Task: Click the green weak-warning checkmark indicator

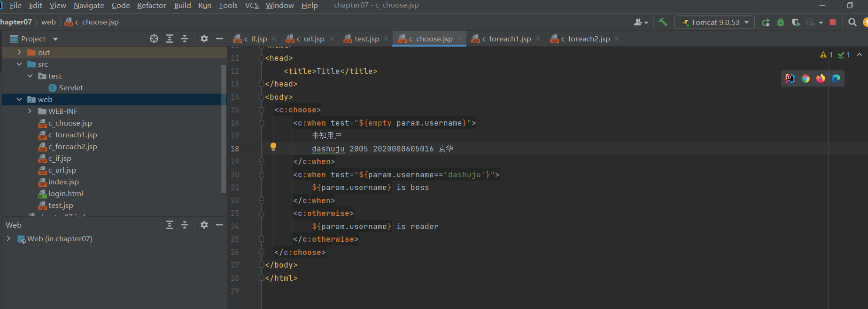Action: pos(844,55)
